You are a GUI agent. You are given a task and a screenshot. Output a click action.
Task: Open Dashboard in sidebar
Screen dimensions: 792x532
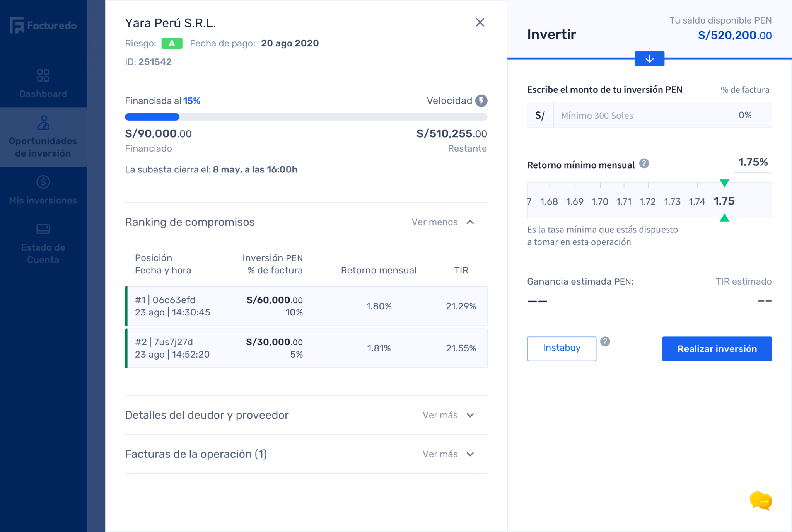[43, 84]
